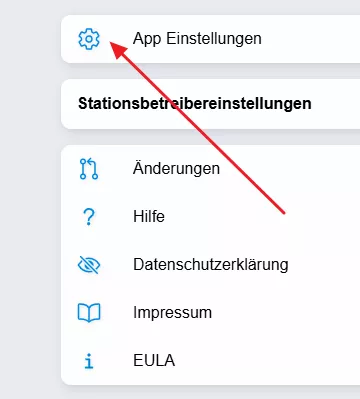Click the tail end of the red arrow
The image size is (360, 399).
pos(284,213)
